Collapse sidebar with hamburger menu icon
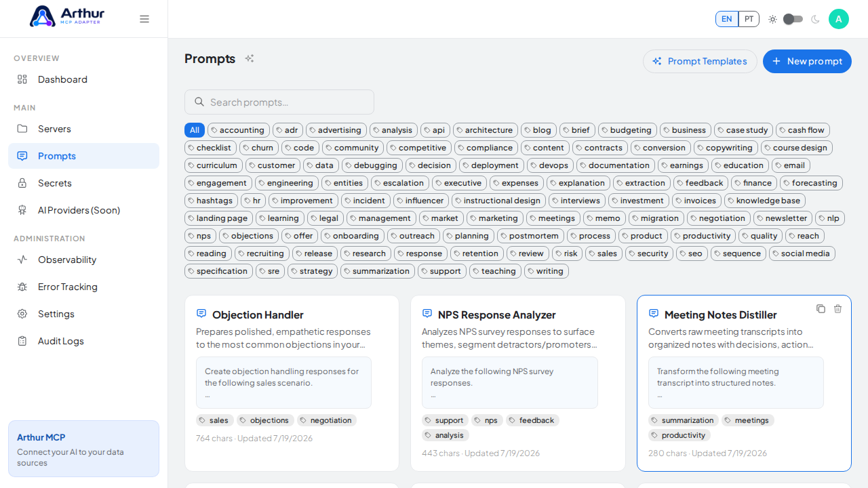The image size is (868, 488). pos(144,19)
